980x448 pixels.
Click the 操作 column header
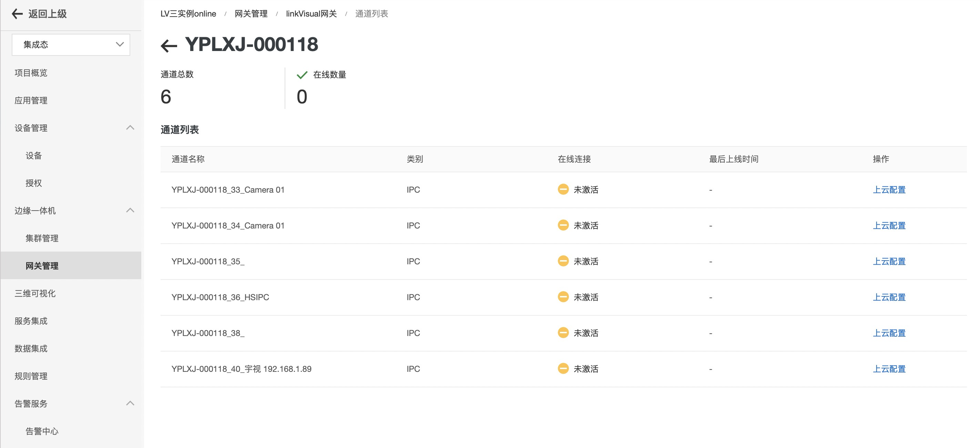point(881,159)
